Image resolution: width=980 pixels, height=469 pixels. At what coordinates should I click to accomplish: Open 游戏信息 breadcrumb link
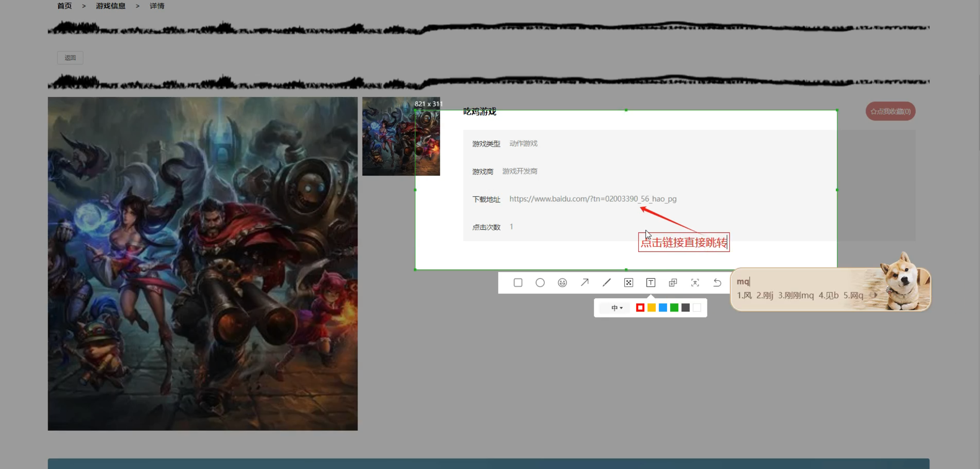point(110,6)
